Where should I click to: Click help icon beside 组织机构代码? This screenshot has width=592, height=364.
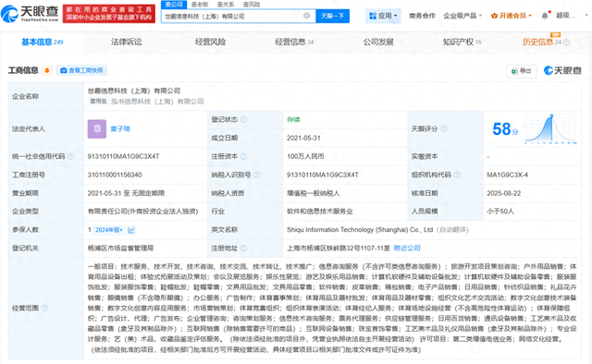coord(457,175)
